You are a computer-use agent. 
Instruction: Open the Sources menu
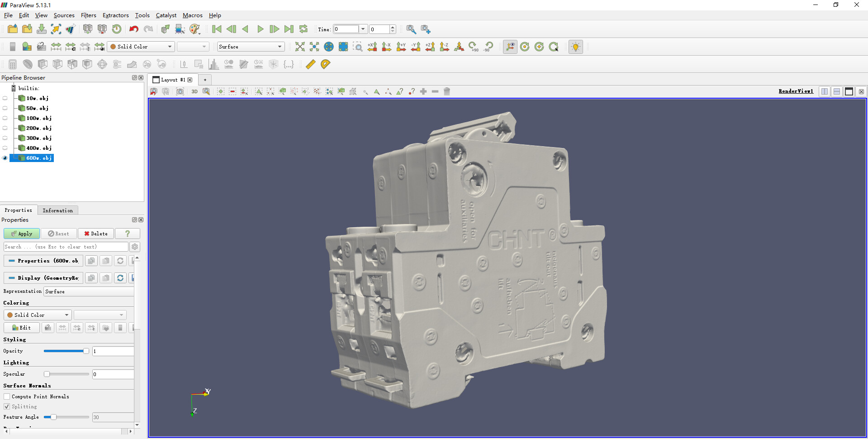pos(64,15)
